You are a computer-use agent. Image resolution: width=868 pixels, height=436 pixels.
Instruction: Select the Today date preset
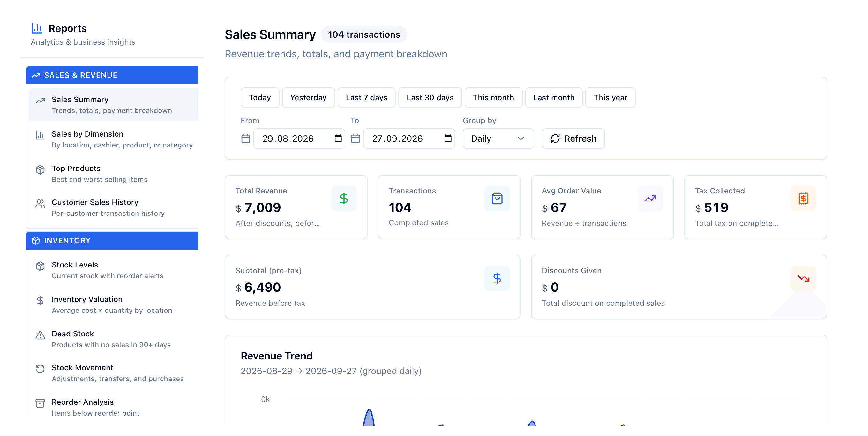pos(260,98)
